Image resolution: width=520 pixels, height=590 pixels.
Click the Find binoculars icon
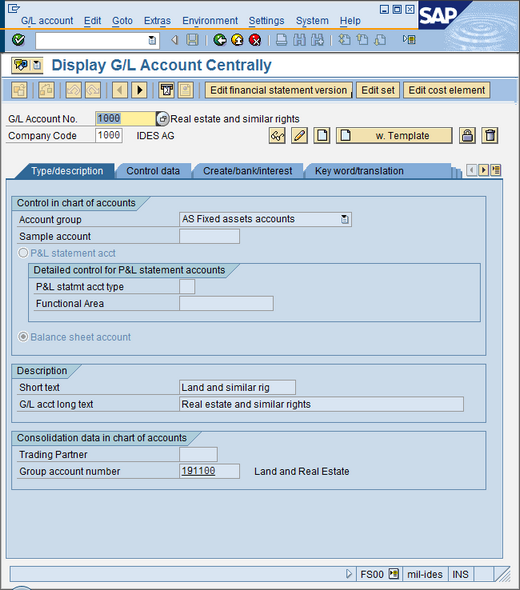[299, 40]
